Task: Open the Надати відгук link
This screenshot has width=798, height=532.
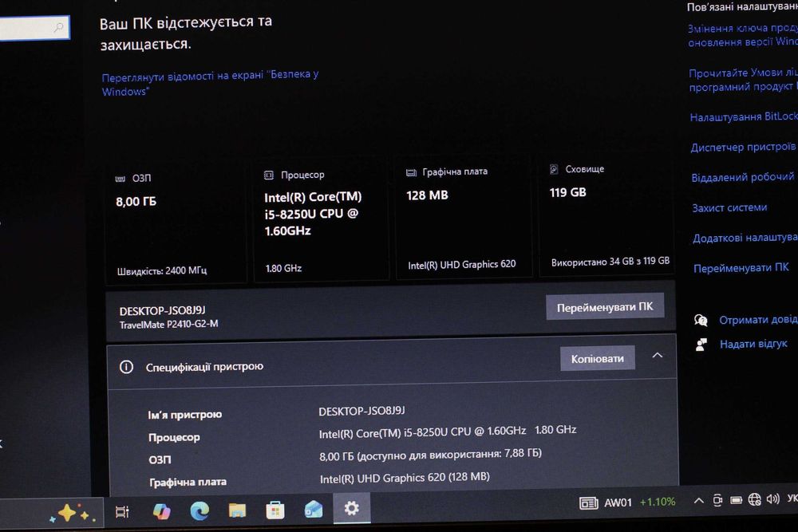Action: (x=753, y=345)
